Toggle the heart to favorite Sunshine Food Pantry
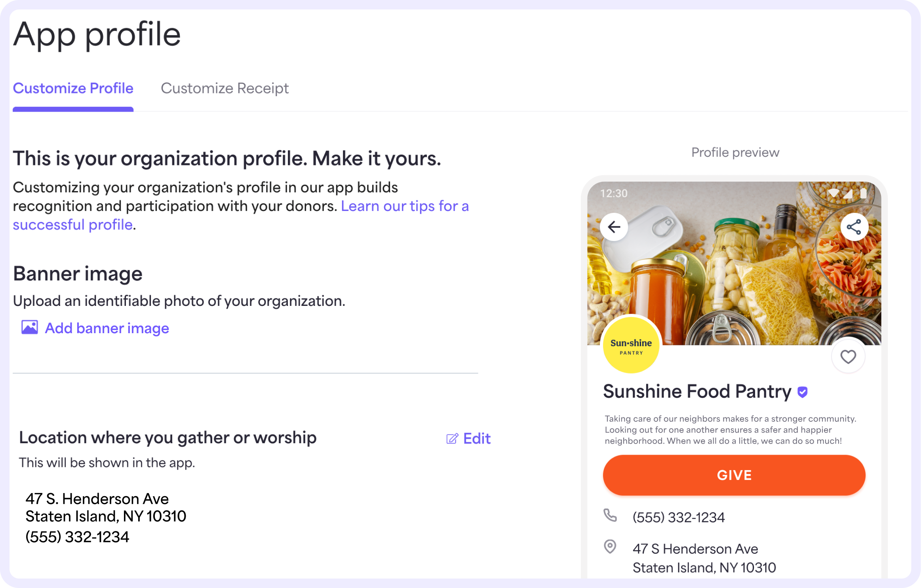The width and height of the screenshot is (921, 588). [848, 357]
